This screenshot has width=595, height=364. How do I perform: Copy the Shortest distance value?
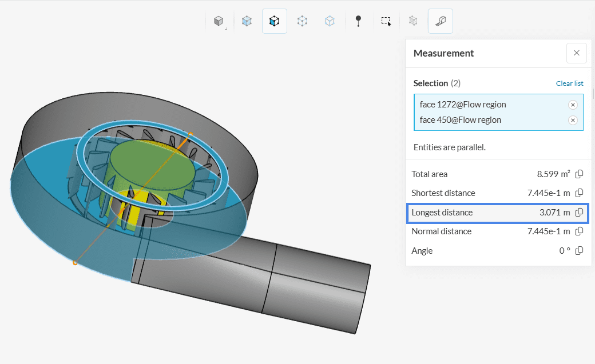pyautogui.click(x=579, y=193)
